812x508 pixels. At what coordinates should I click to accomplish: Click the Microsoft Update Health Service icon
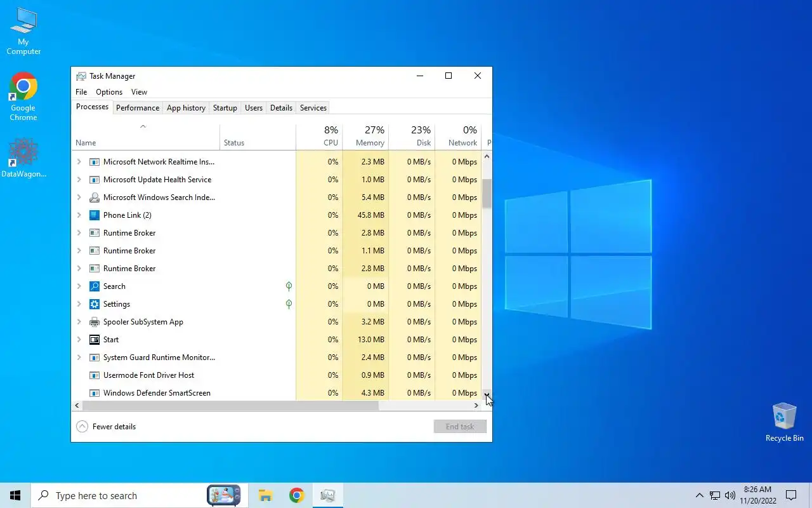(95, 180)
